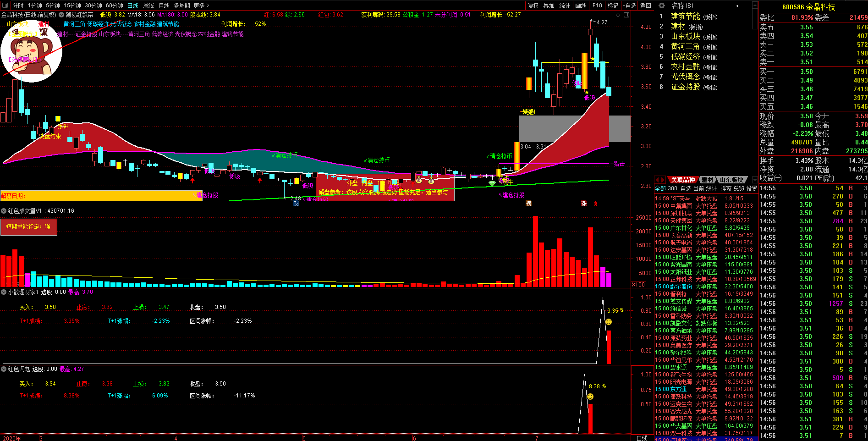Switch to the 月线 monthly chart
This screenshot has height=441, width=868.
164,6
